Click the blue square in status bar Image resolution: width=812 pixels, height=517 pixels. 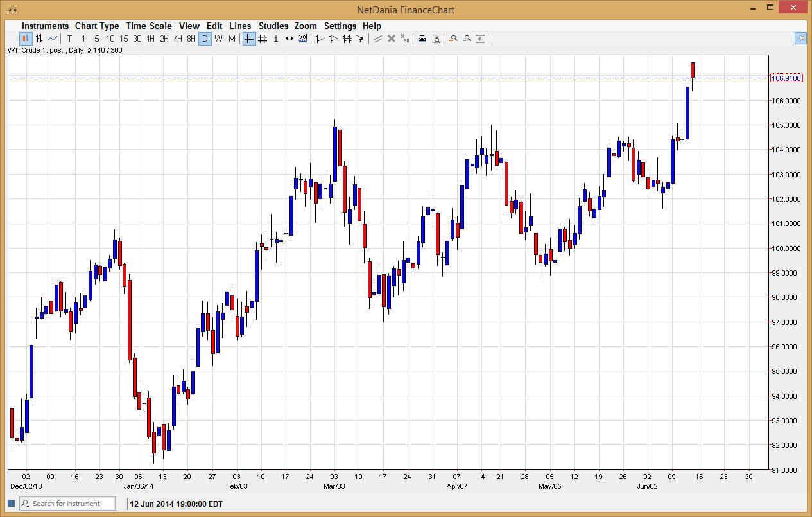tap(12, 504)
